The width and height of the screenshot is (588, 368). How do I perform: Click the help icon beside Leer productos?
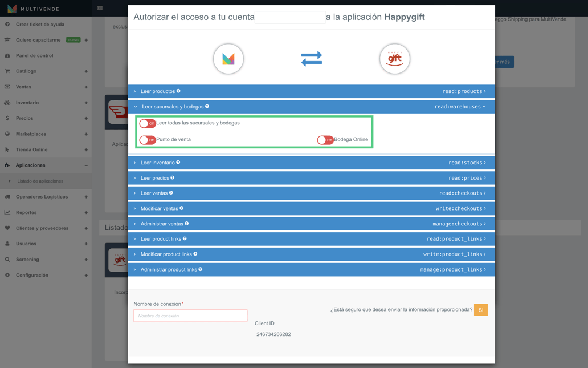tap(178, 91)
